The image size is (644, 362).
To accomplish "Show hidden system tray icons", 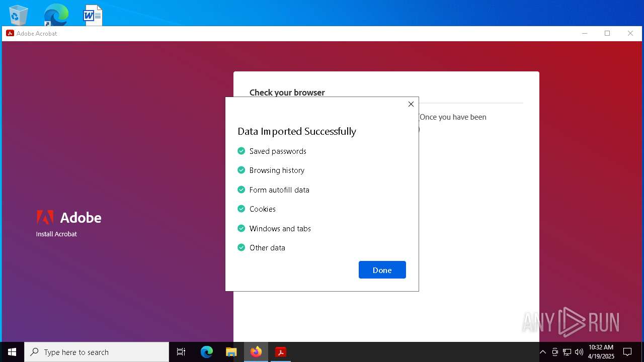I will coord(542,352).
